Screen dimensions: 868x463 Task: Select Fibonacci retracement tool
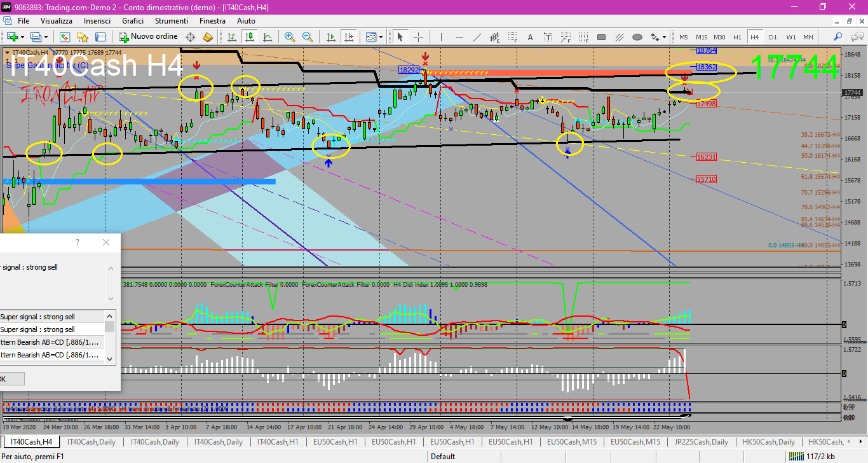coord(512,37)
